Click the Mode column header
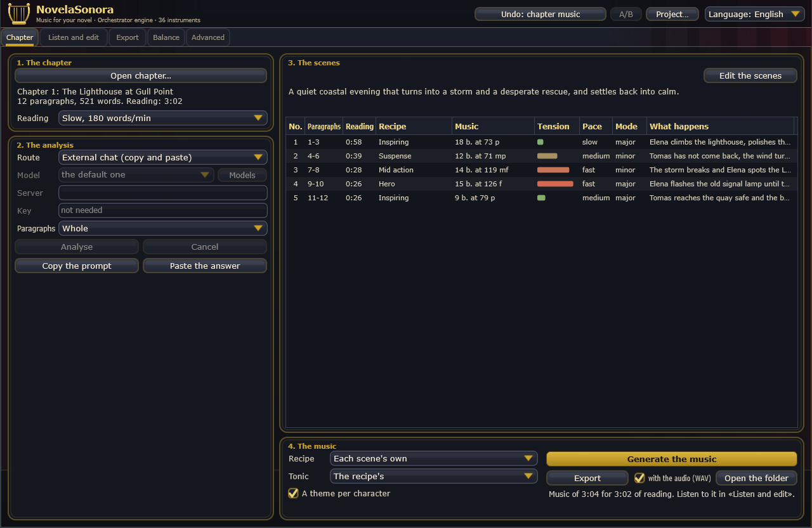Viewport: 812px width, 528px height. [629, 126]
